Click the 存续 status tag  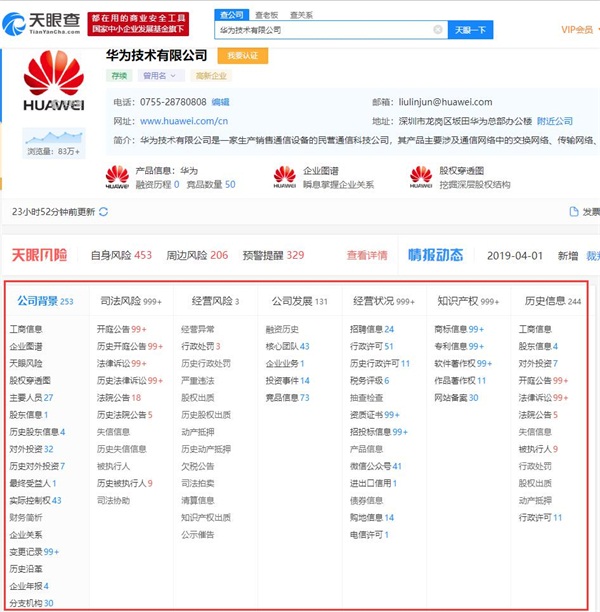coord(119,76)
